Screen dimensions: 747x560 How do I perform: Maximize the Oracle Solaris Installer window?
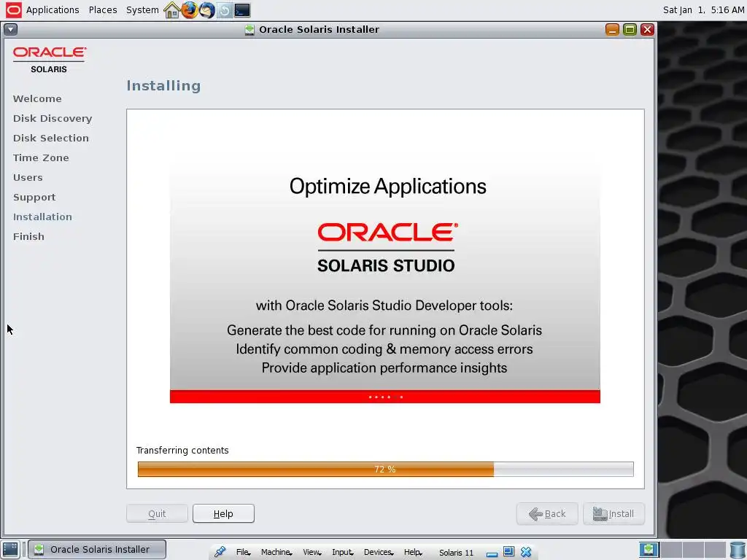[x=630, y=29]
